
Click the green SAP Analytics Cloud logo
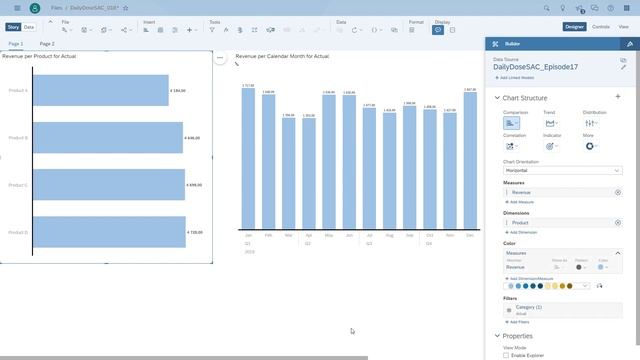pos(35,8)
